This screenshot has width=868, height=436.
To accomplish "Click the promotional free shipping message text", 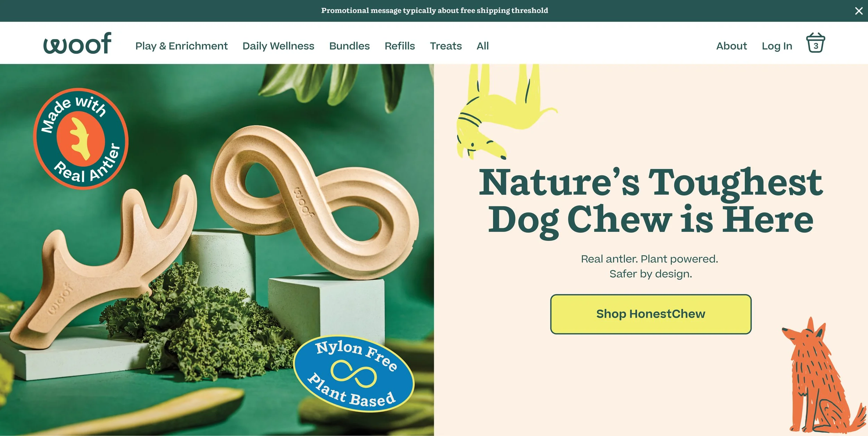I will pyautogui.click(x=434, y=10).
